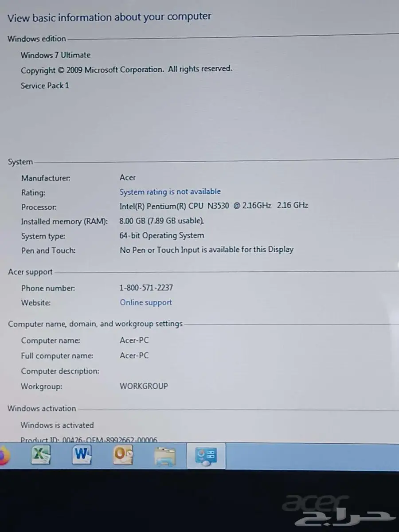Click the 'View basic information about your computer' heading

pyautogui.click(x=110, y=17)
